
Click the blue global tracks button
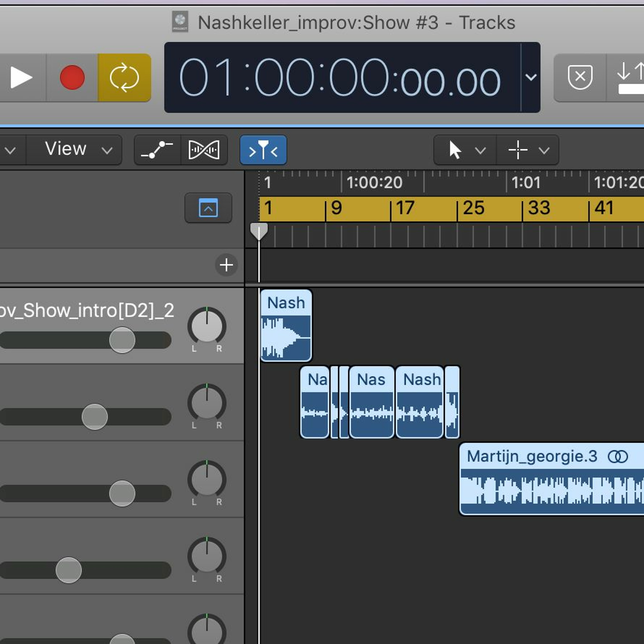(208, 208)
